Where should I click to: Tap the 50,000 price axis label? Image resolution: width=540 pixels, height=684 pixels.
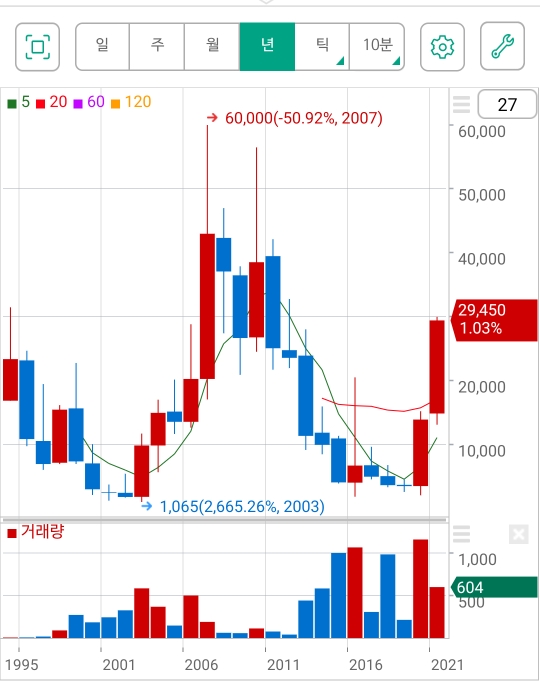point(482,195)
